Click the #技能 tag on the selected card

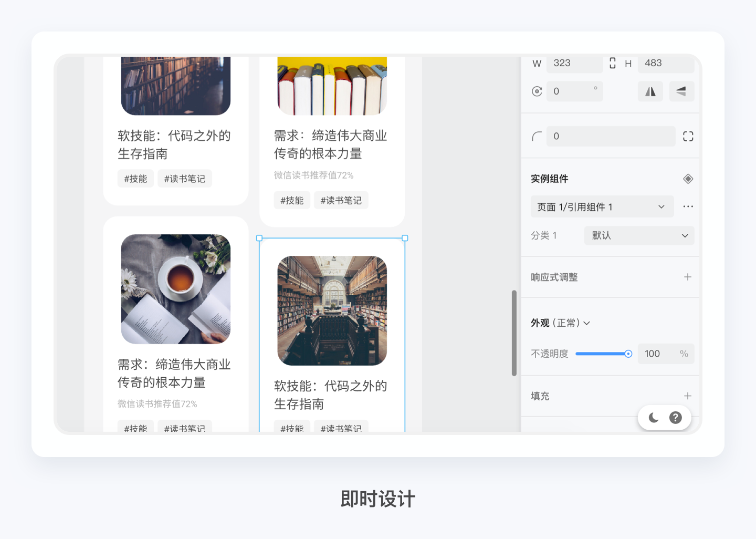291,428
